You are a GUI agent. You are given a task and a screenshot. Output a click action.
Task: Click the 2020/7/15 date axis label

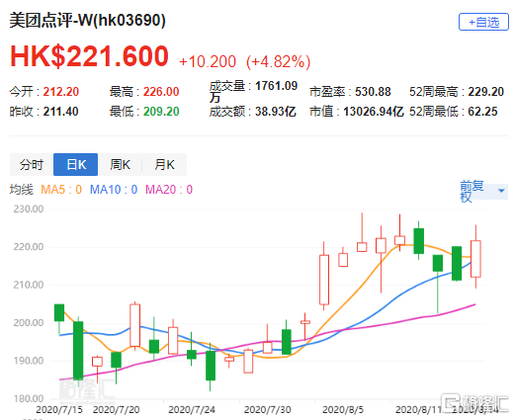tap(59, 410)
